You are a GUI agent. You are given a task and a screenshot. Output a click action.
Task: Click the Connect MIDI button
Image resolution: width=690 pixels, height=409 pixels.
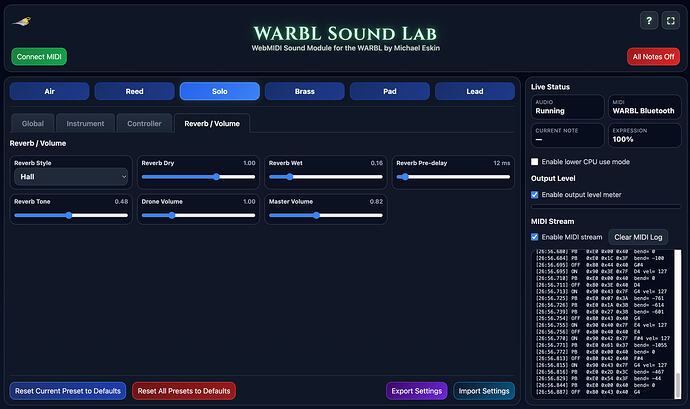pos(39,57)
